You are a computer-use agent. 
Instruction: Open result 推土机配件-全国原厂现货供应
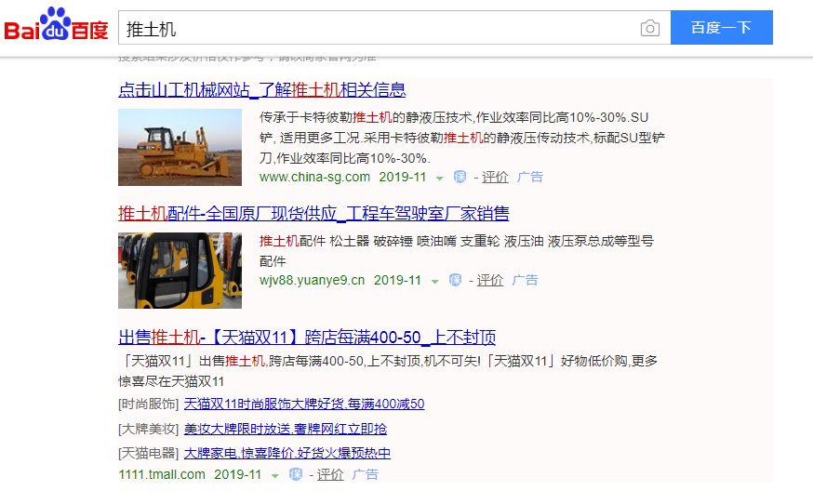[313, 213]
